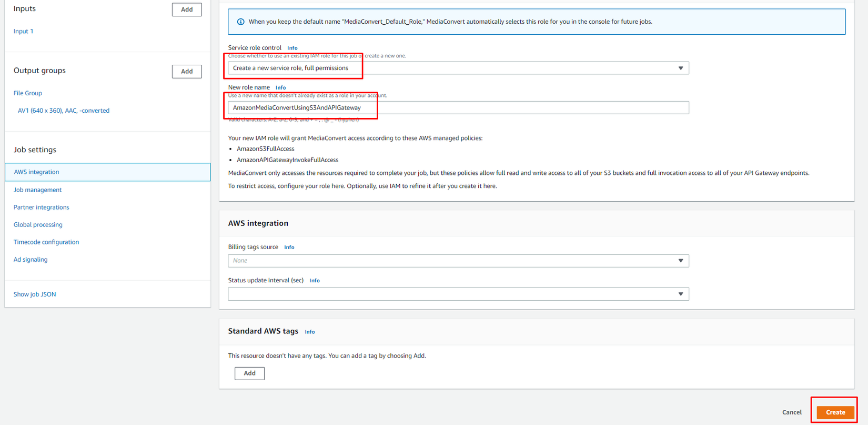Go to Job management settings
868x425 pixels.
pyautogui.click(x=37, y=190)
